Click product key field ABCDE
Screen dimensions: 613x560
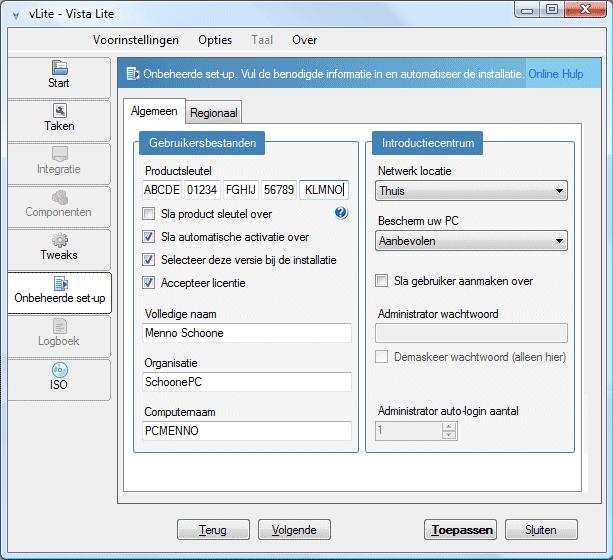point(162,190)
